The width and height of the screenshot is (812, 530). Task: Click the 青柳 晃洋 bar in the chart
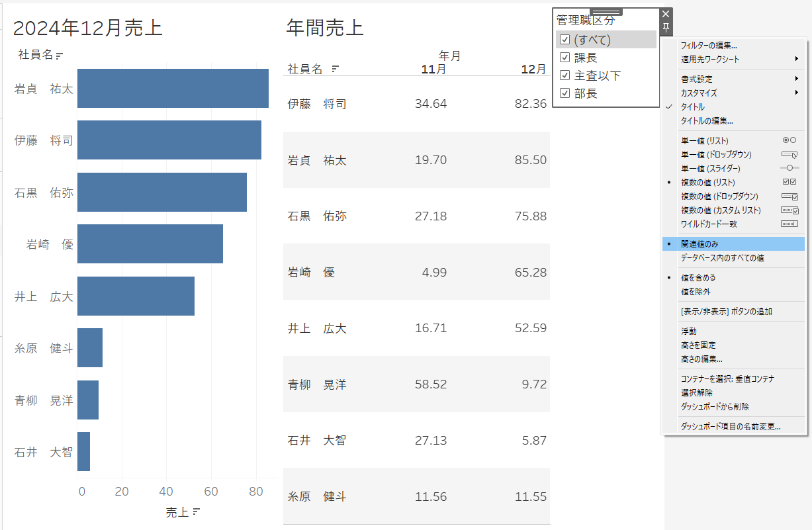coord(88,400)
